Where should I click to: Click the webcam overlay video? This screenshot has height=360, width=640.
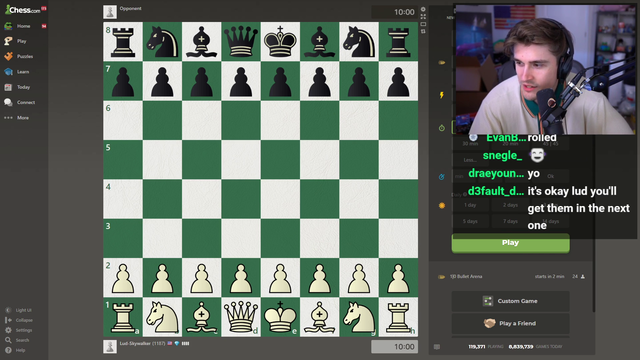(545, 69)
